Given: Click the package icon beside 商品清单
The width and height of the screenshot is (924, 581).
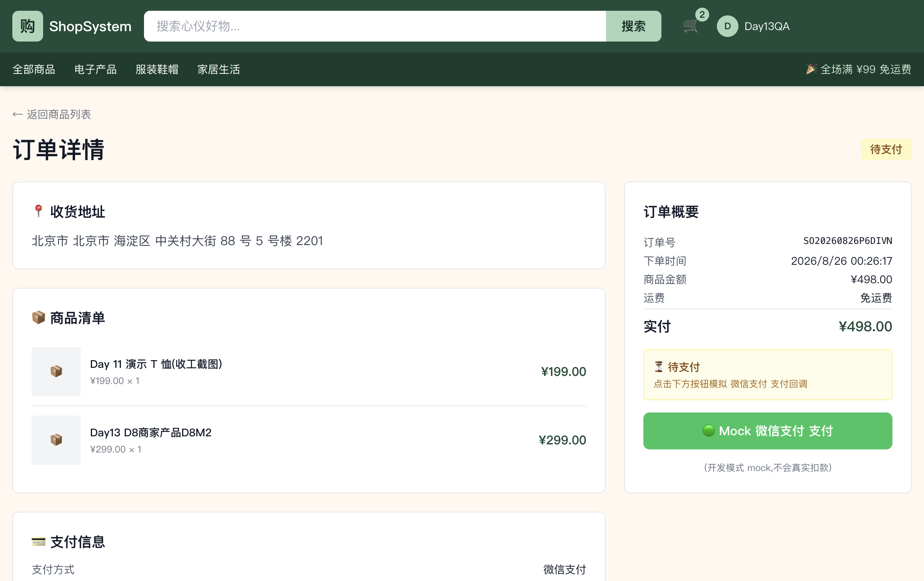Looking at the screenshot, I should (x=38, y=318).
